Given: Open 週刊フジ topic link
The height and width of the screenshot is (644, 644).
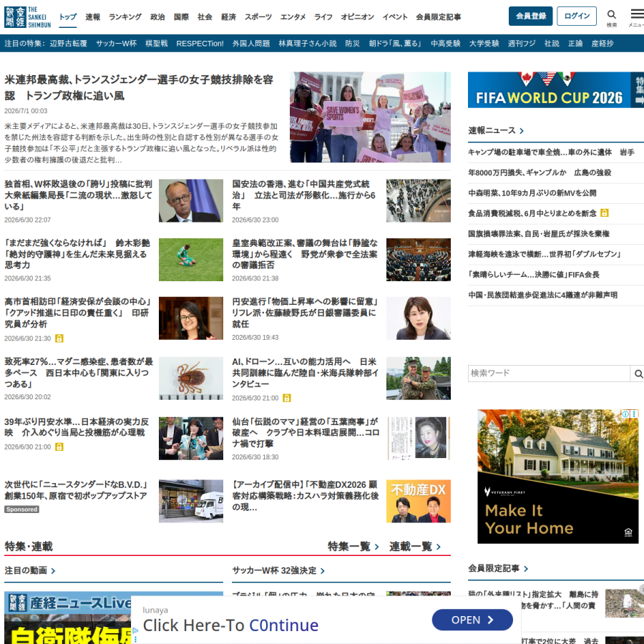Looking at the screenshot, I should [522, 44].
